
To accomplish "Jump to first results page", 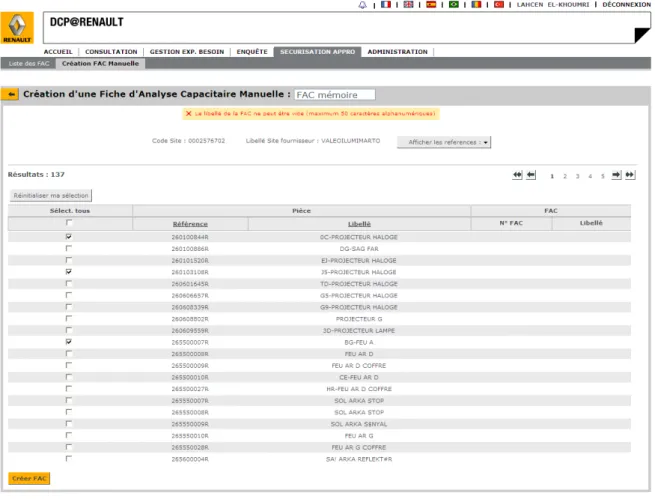I will [x=517, y=175].
